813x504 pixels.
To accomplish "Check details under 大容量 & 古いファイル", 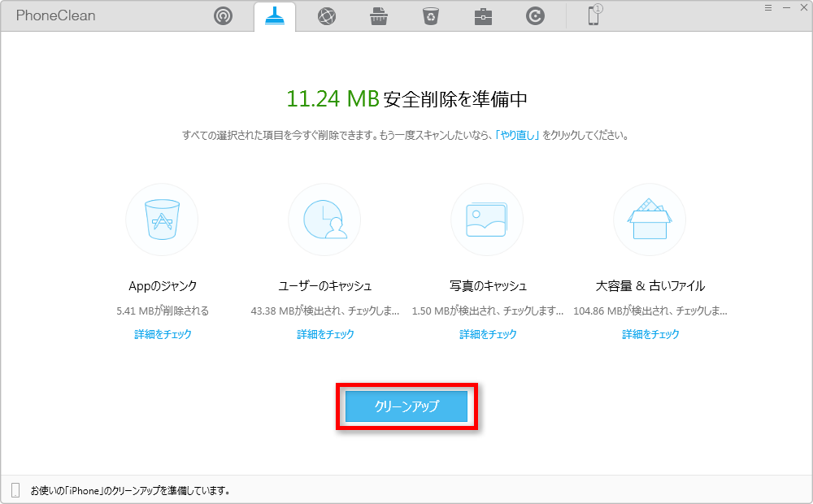I will click(650, 334).
